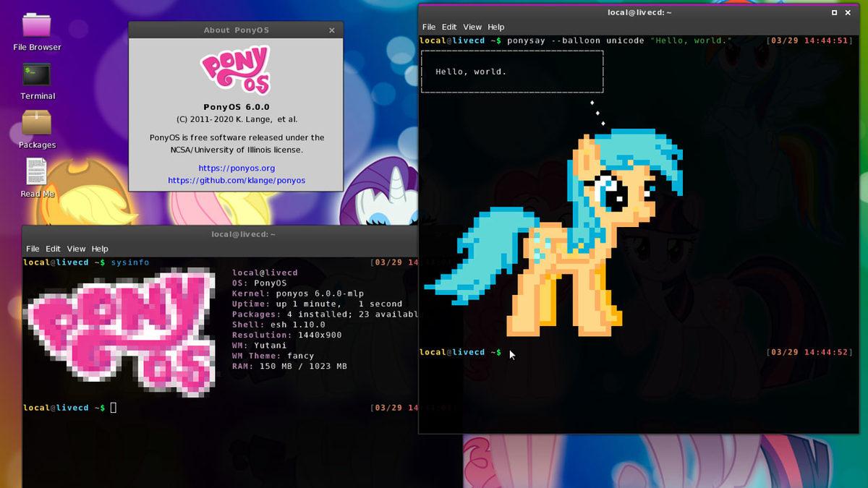Image resolution: width=868 pixels, height=488 pixels.
Task: Open Help menu in the sysinfo terminal
Action: (100, 249)
